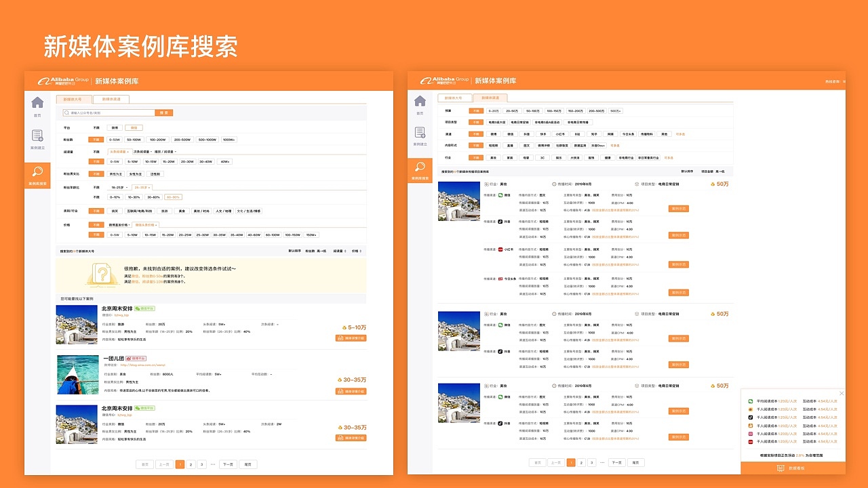This screenshot has width=868, height=488.
Task: Open 首页 home icon in right window sidebar
Action: click(420, 101)
